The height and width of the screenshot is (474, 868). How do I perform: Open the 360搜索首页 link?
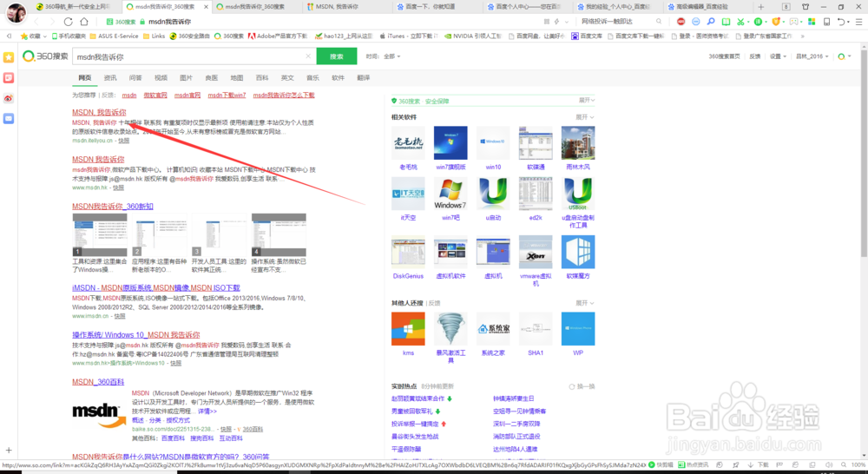point(724,56)
